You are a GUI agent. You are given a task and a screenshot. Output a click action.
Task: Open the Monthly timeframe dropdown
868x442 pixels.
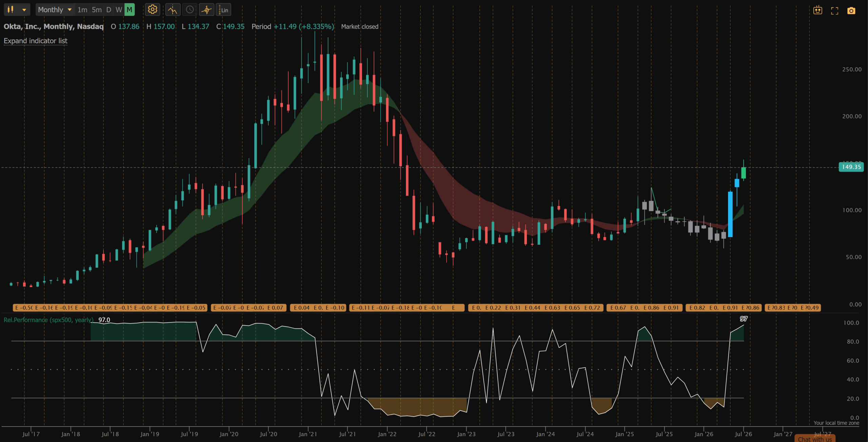point(55,10)
